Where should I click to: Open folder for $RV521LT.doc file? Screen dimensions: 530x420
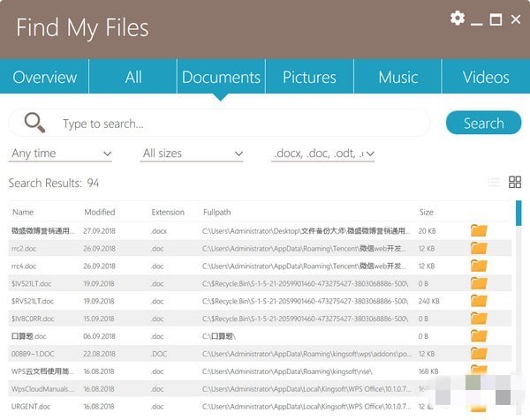tap(479, 301)
